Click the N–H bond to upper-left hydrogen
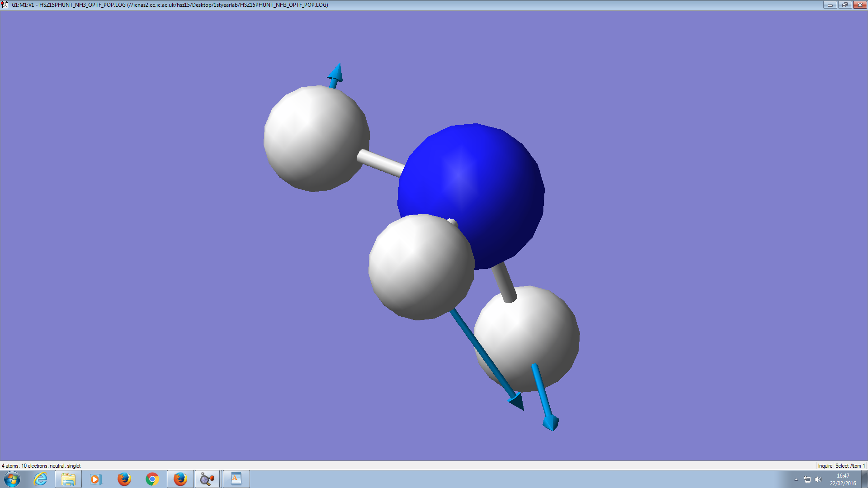Viewport: 868px width, 488px height. point(380,163)
